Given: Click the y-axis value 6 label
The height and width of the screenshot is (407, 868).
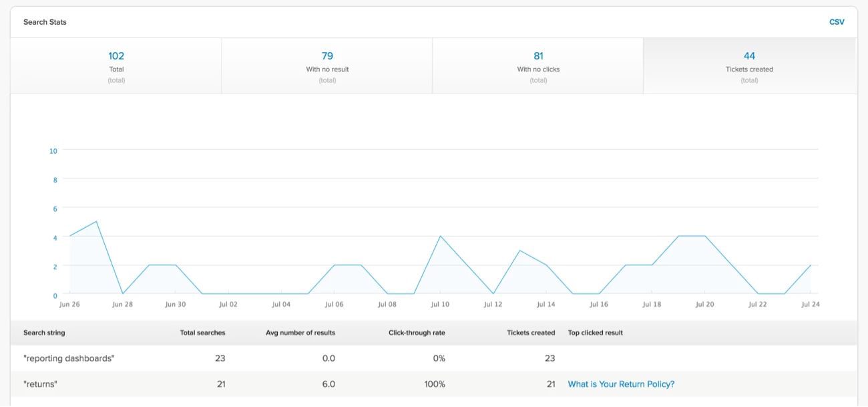Looking at the screenshot, I should [55, 209].
